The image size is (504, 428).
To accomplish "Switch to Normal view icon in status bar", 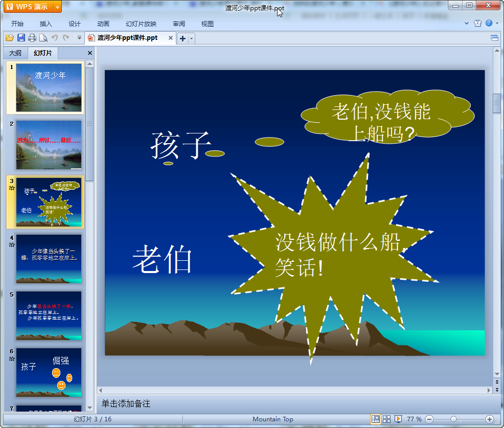I will pyautogui.click(x=375, y=419).
